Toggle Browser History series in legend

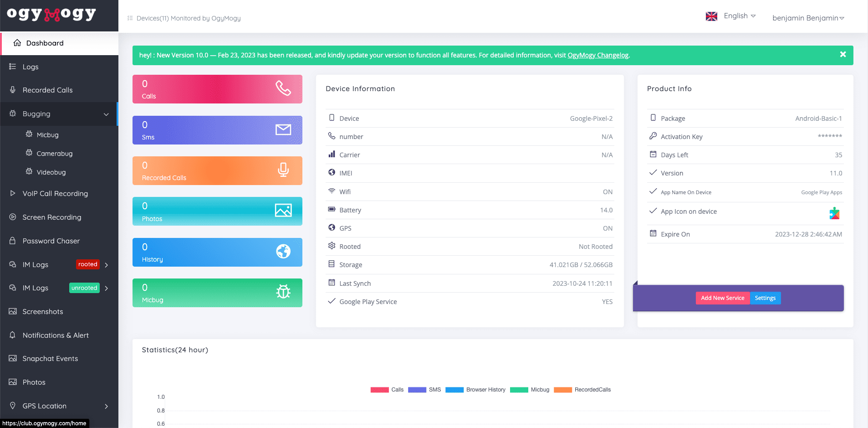coord(475,390)
